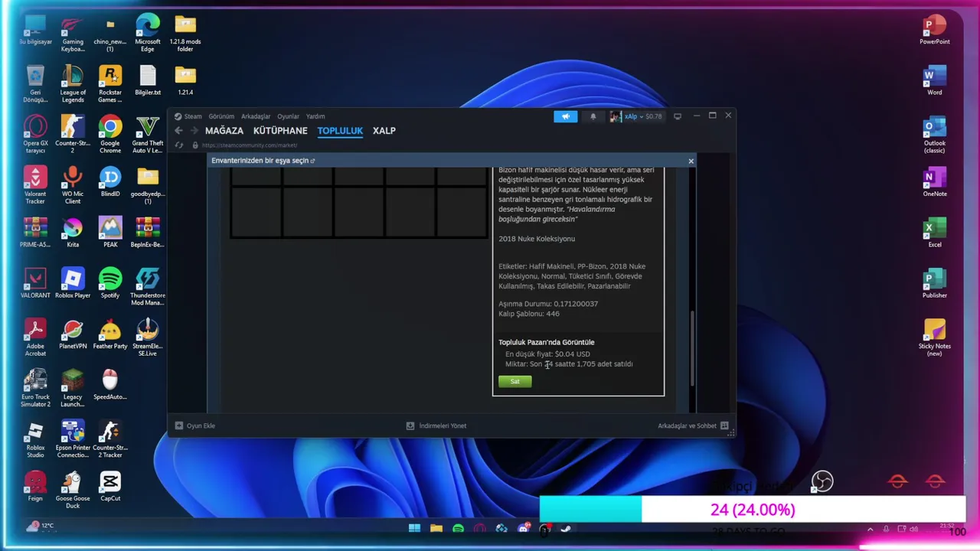Open File Explorer from the taskbar
The image size is (980, 551).
click(436, 529)
